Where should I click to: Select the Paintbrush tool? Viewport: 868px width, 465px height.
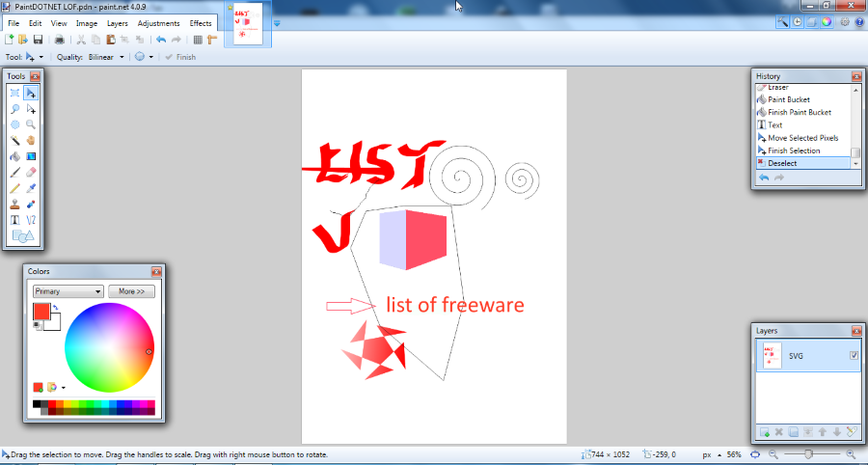(x=14, y=173)
